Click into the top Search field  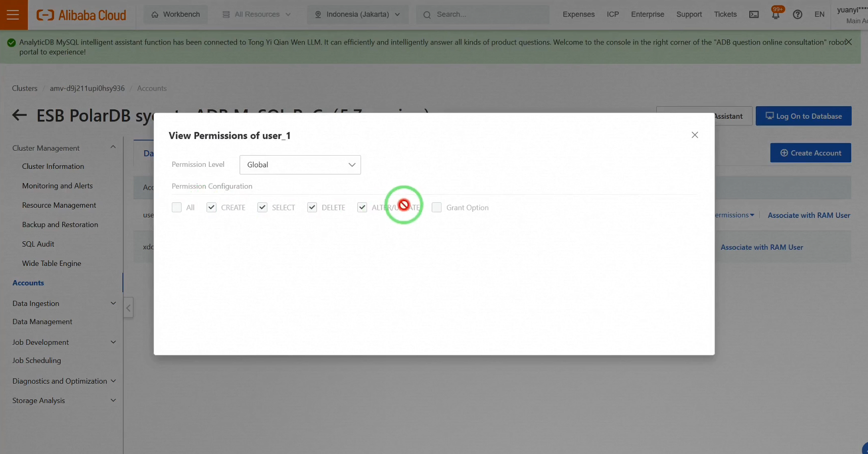tap(483, 15)
